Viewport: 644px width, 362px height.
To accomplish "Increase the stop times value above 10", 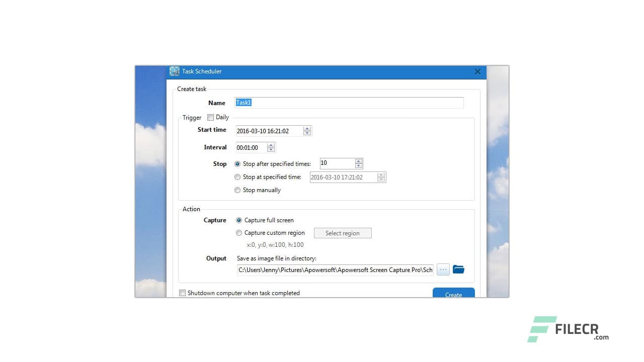I will coord(359,161).
